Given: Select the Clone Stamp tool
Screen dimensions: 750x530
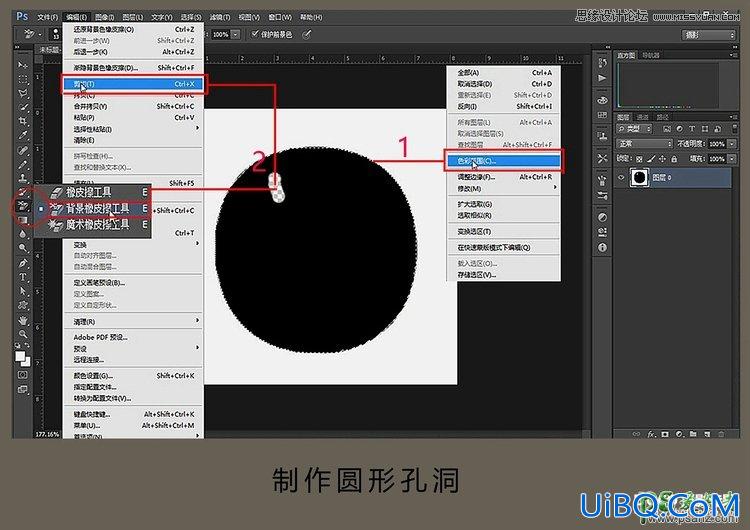Looking at the screenshot, I should [22, 178].
